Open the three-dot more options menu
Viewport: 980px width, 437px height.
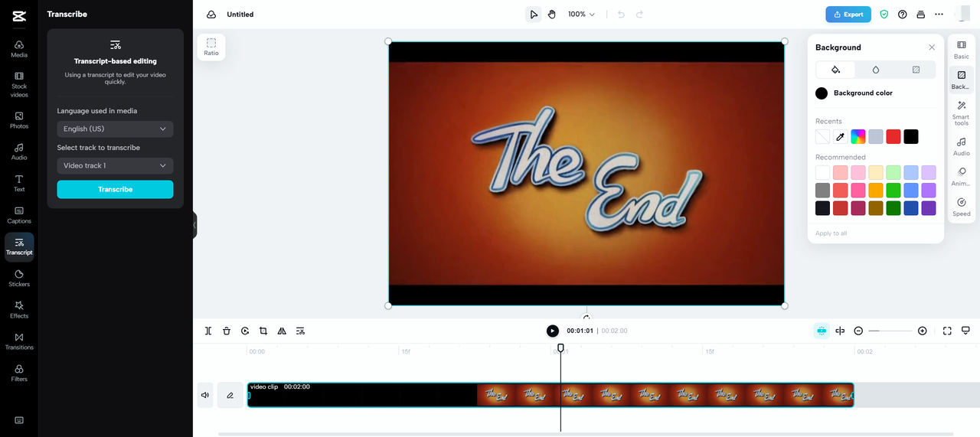[939, 15]
